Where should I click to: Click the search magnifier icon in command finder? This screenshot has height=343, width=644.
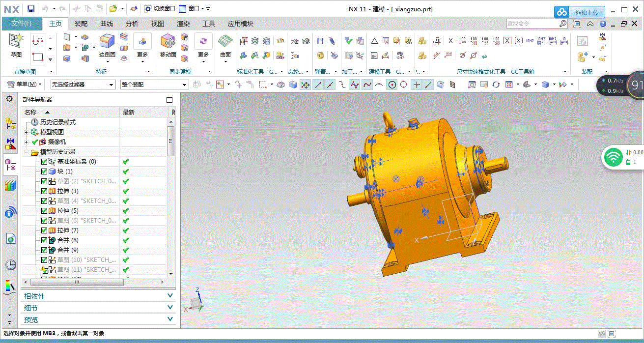pos(563,24)
